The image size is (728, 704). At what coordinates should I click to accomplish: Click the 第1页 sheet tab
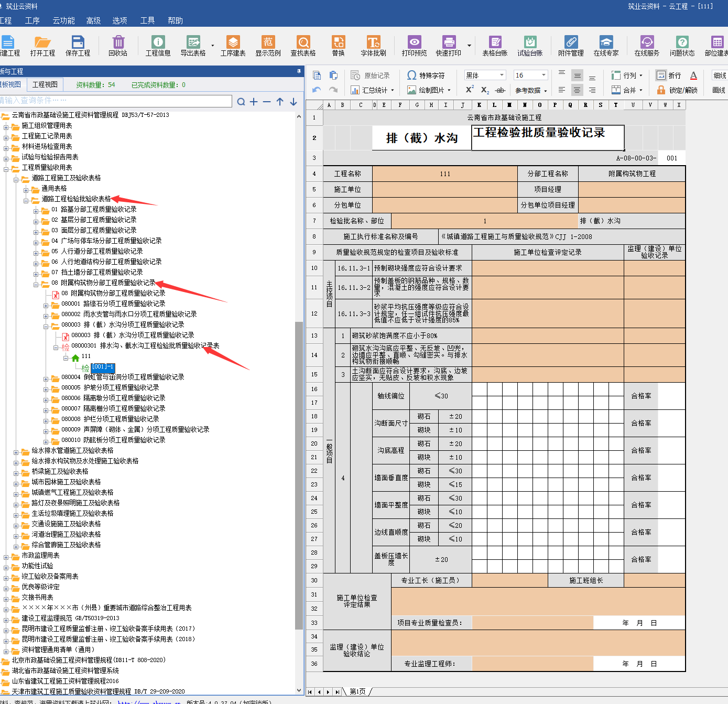point(358,691)
